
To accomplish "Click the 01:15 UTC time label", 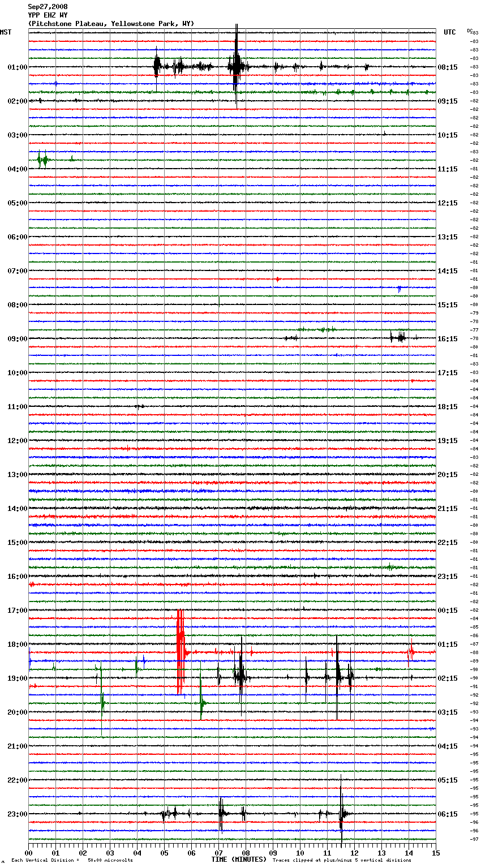I will pos(448,644).
